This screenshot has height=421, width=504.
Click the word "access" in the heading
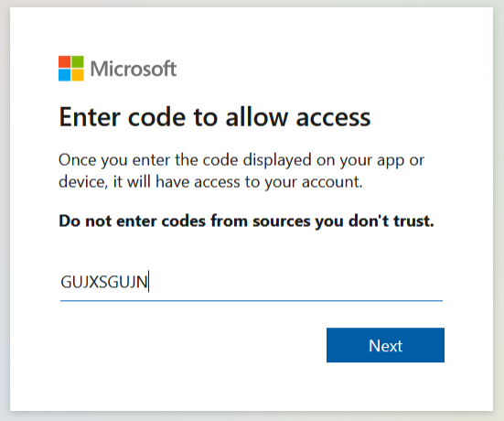tap(333, 118)
